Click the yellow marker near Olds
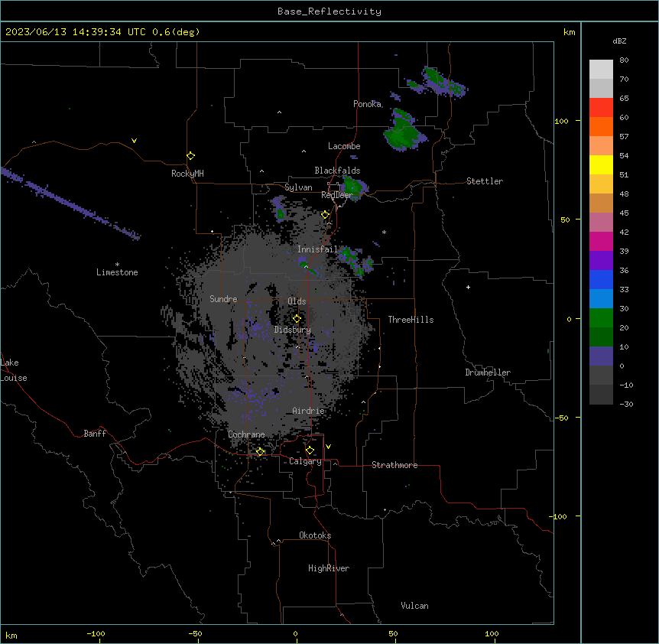This screenshot has height=644, width=659. 297,319
